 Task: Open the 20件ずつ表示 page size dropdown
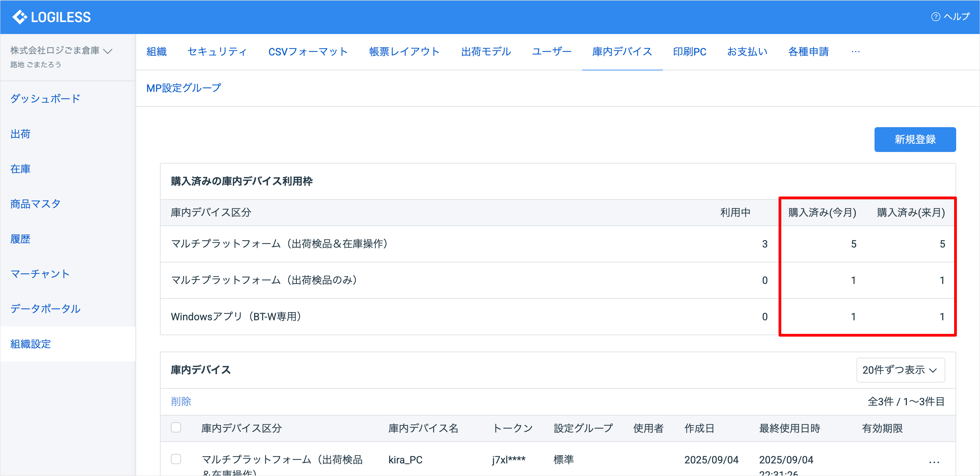[x=900, y=370]
